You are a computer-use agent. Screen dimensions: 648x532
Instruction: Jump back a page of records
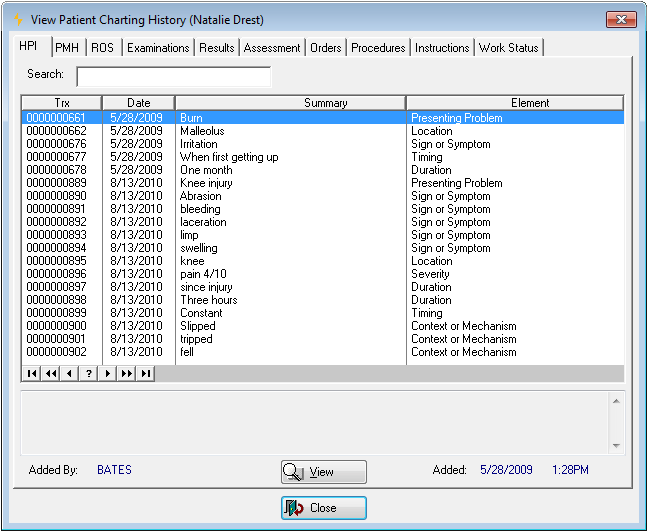50,374
